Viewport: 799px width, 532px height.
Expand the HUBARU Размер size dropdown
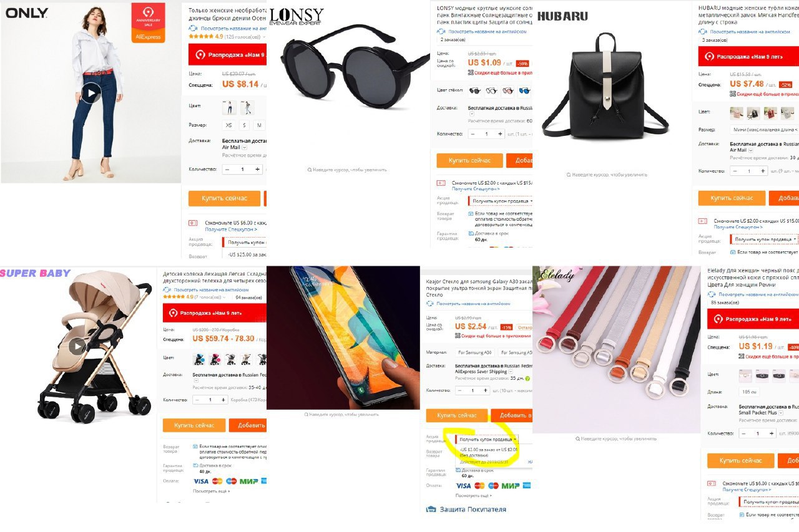765,130
